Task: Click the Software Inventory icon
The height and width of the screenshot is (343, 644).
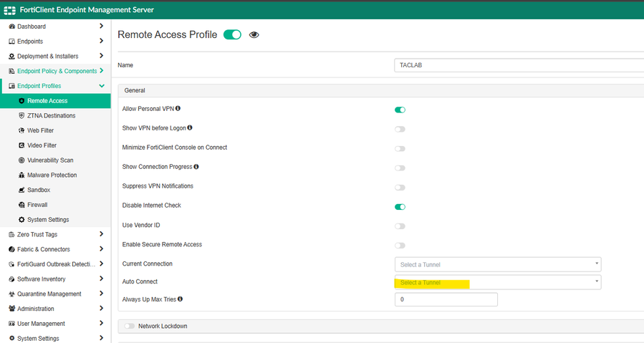Action: tap(12, 279)
